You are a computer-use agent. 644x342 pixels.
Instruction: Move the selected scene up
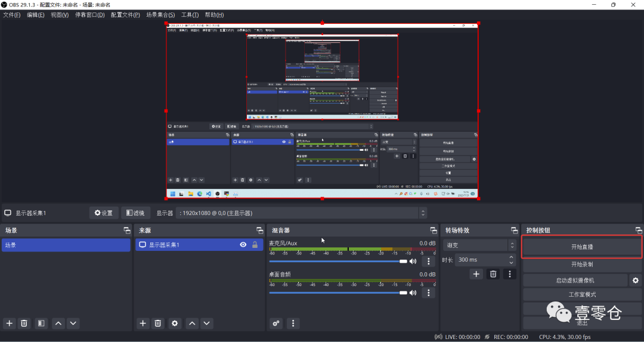pos(58,323)
